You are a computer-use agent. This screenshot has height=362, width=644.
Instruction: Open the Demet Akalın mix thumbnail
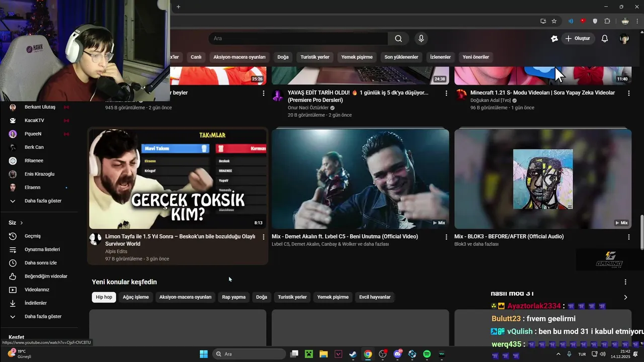360,179
